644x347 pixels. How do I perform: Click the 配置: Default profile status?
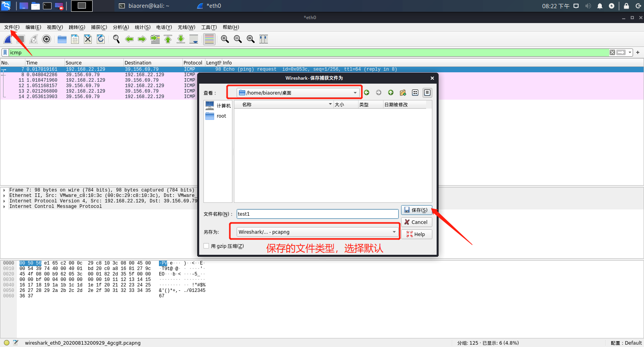click(x=626, y=343)
